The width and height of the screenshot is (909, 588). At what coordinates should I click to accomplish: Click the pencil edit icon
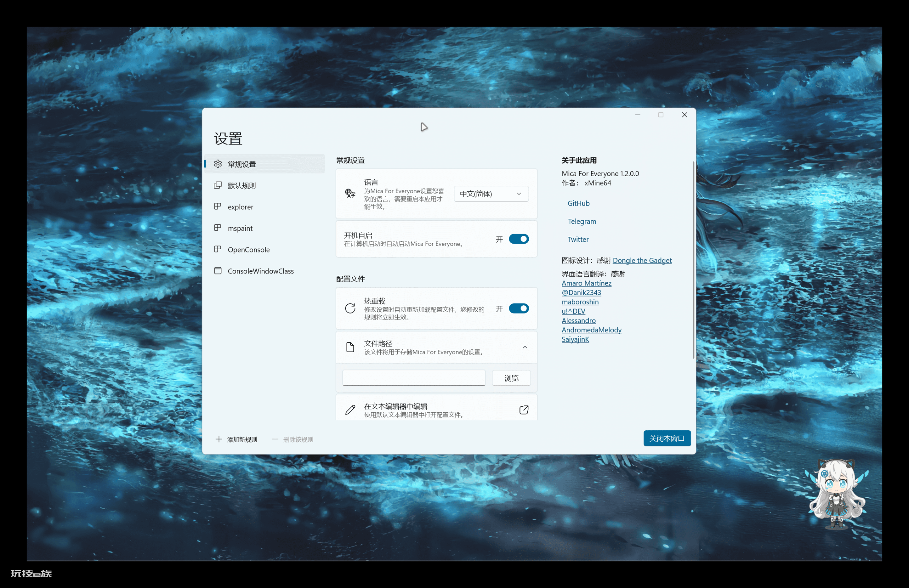(350, 410)
